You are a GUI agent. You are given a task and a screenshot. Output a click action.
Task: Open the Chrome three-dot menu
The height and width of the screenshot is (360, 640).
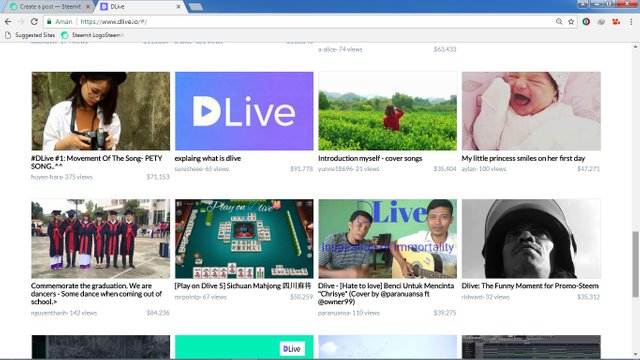pos(631,22)
